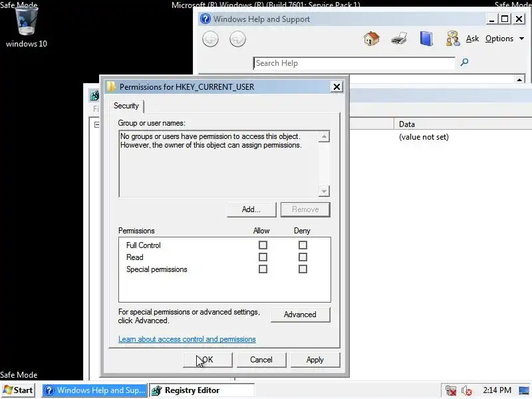Check Deny for Read permission

303,257
